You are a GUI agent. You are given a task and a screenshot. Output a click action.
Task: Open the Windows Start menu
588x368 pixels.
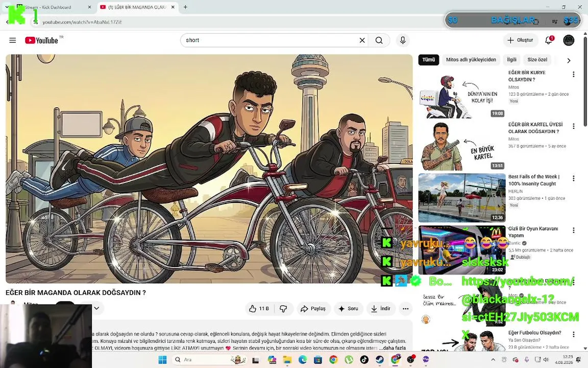162,360
